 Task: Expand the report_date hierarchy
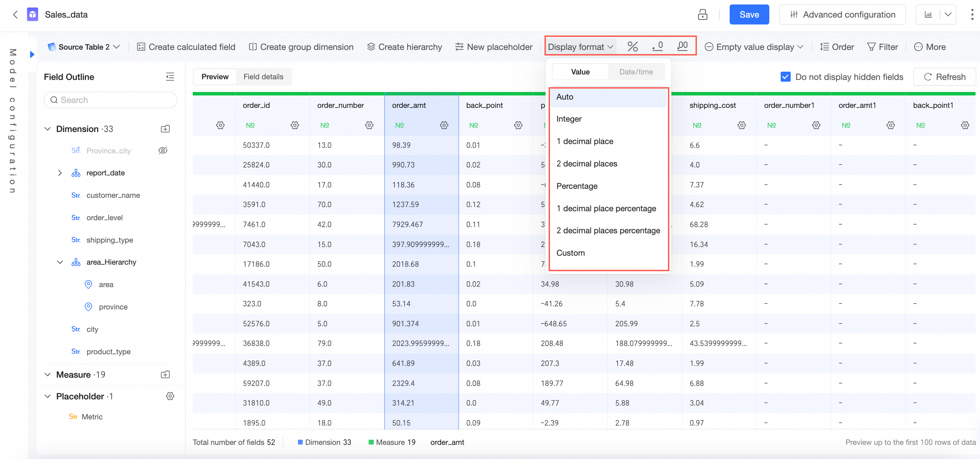pyautogui.click(x=60, y=173)
